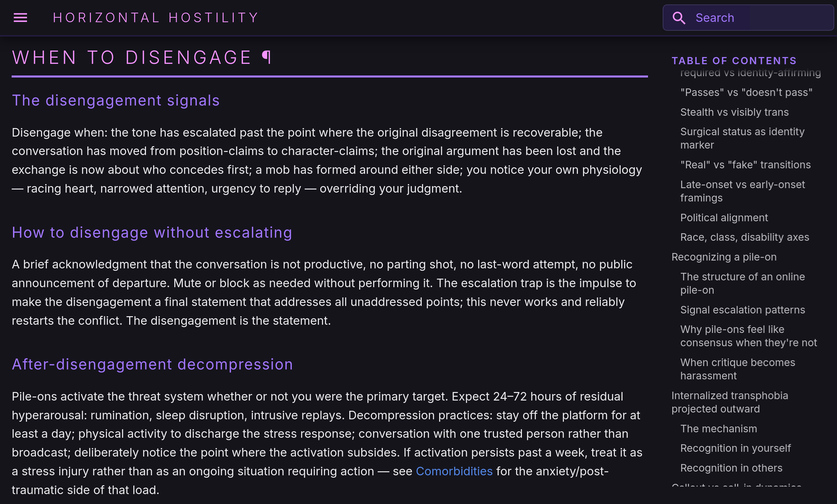Open Race, class, disability axes entry
The image size is (837, 504).
pos(745,237)
